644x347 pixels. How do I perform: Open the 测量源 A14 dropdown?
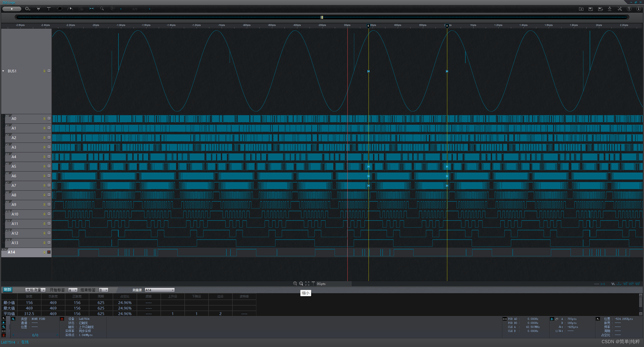click(159, 290)
